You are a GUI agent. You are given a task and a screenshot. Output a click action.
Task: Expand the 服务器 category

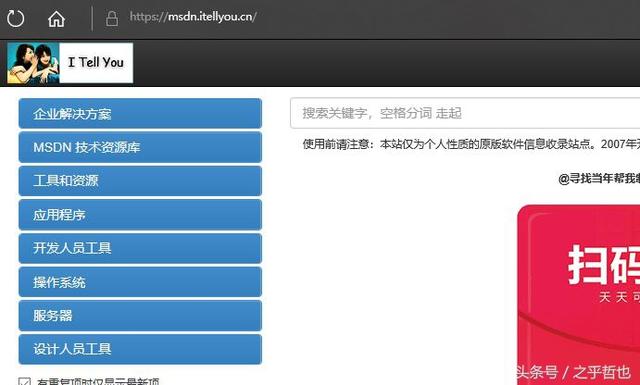tap(140, 316)
